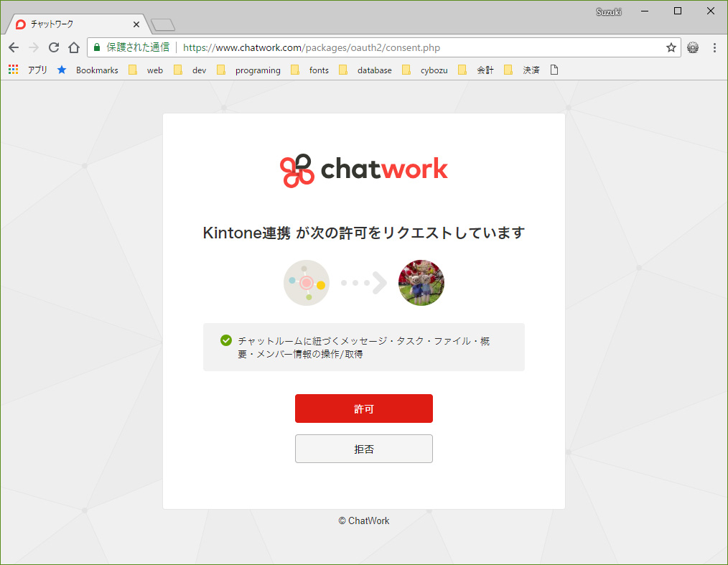Click the 保護された通信 label
This screenshot has width=728, height=565.
tap(138, 47)
